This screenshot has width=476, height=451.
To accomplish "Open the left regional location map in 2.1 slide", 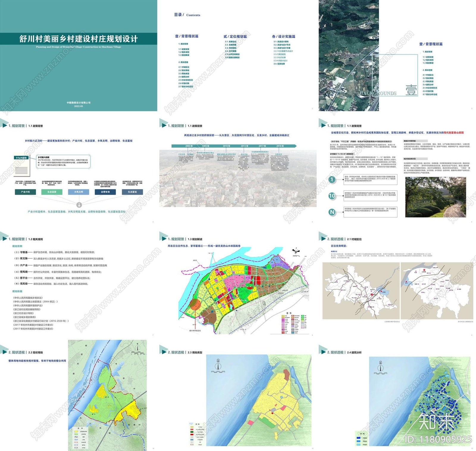I will (x=361, y=291).
